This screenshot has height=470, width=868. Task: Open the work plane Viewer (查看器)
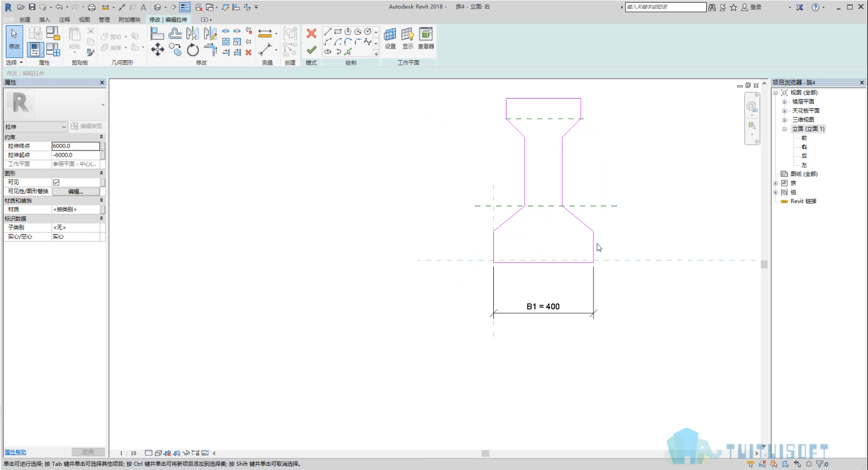(426, 38)
